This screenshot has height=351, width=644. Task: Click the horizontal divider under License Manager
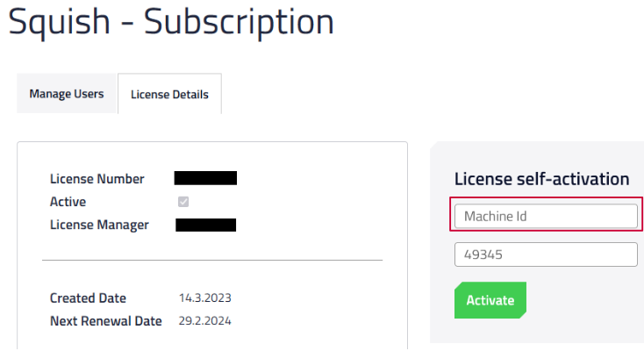[212, 260]
